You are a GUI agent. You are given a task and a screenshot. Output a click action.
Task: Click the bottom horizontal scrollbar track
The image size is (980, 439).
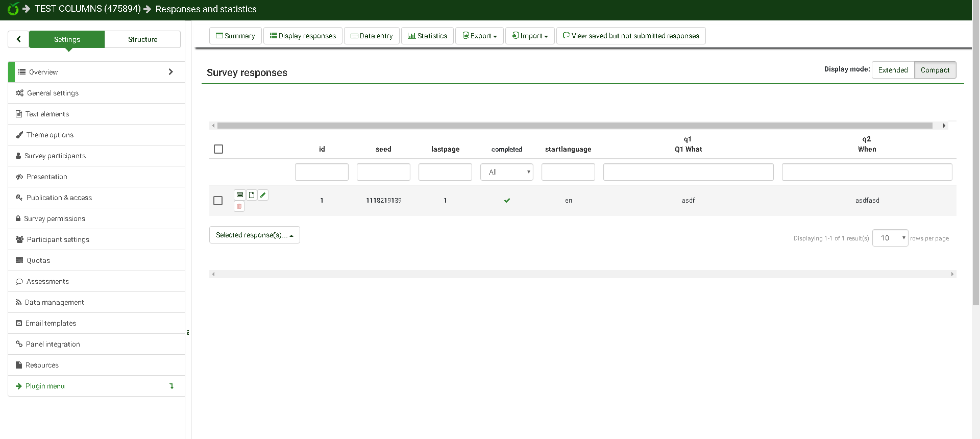(x=582, y=274)
